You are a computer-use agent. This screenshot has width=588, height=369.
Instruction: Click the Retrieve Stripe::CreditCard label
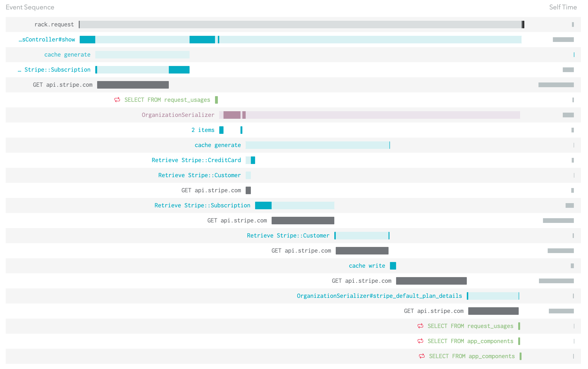(196, 160)
